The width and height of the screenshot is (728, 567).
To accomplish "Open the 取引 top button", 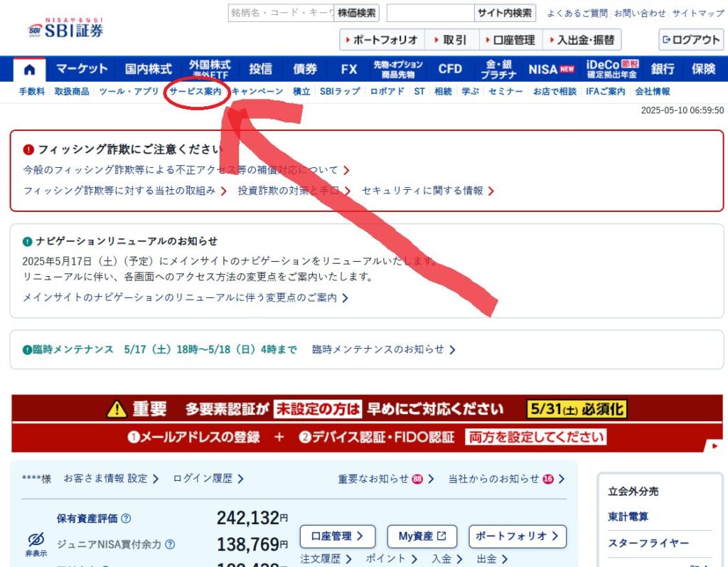I will [x=451, y=40].
